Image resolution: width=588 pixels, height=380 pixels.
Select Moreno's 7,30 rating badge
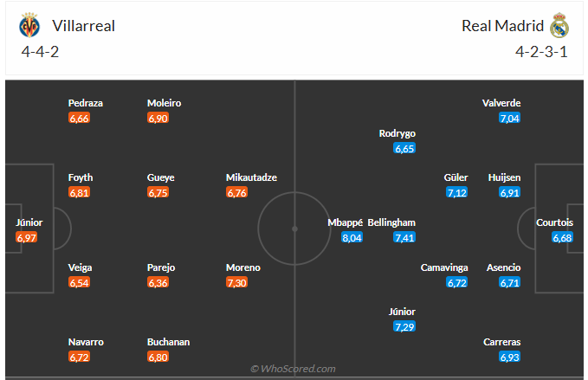[236, 282]
